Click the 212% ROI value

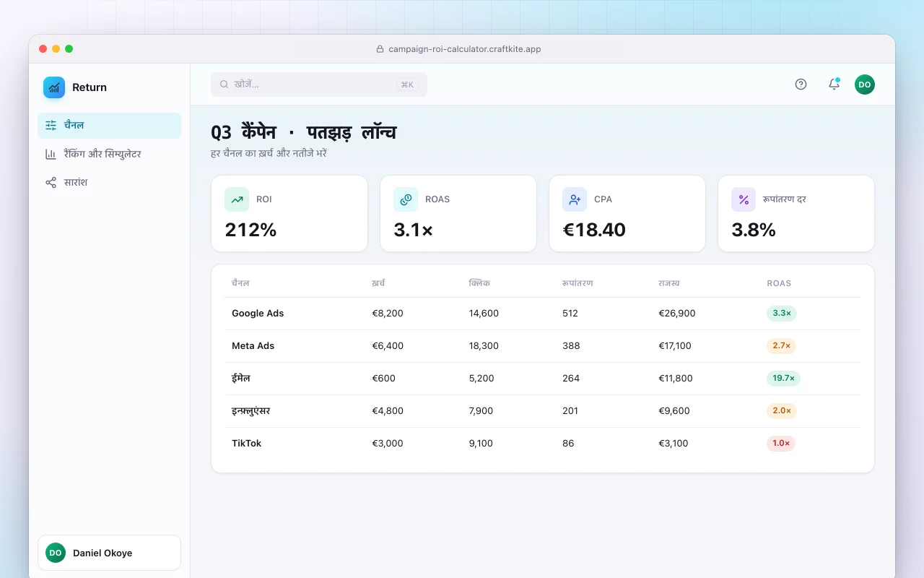(x=250, y=230)
